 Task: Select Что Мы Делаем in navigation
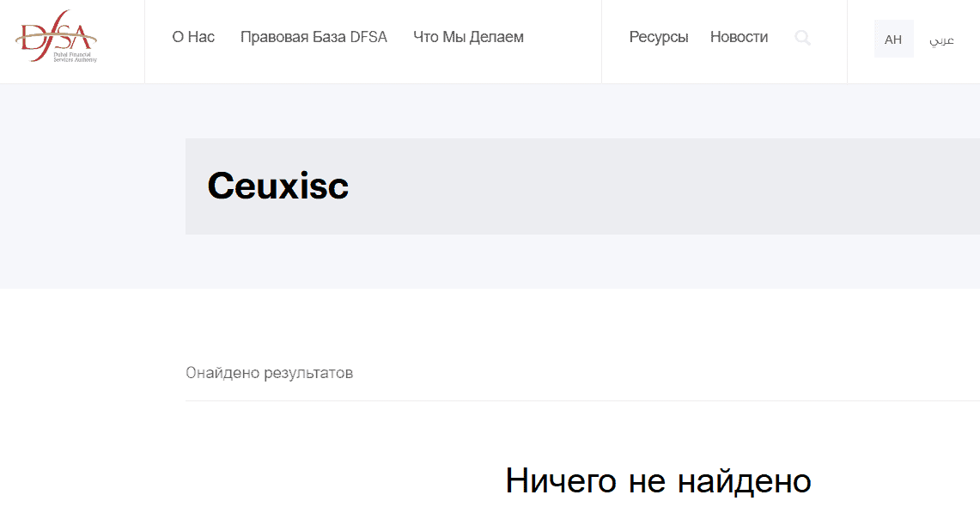pyautogui.click(x=467, y=37)
